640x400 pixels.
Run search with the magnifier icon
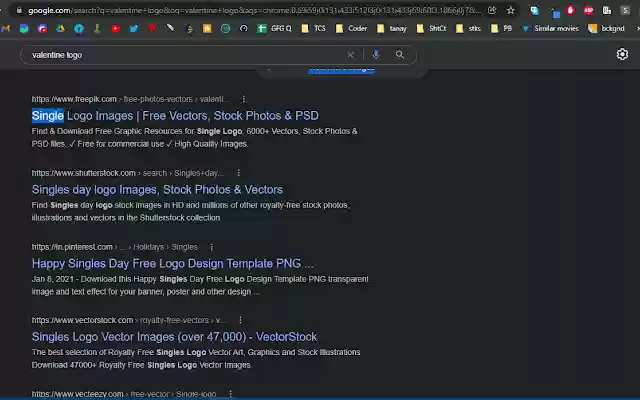[400, 54]
